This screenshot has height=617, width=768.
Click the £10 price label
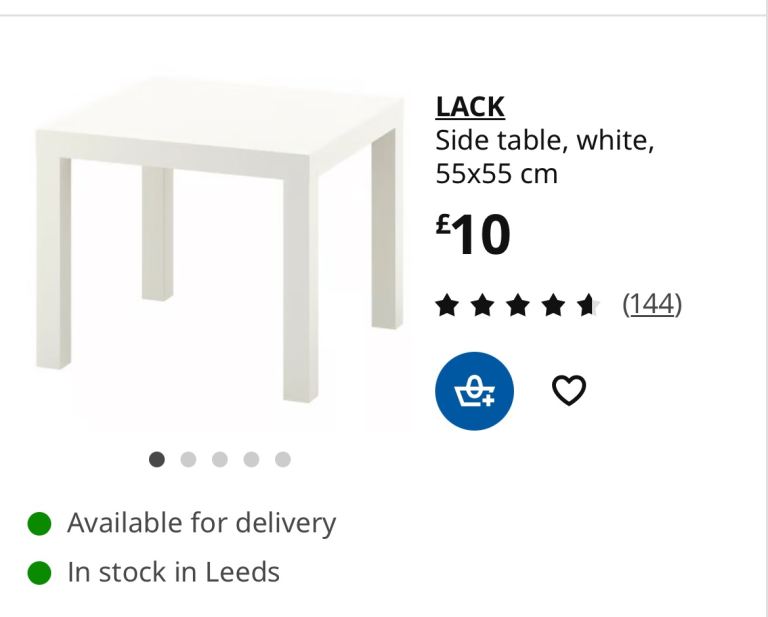pos(474,235)
